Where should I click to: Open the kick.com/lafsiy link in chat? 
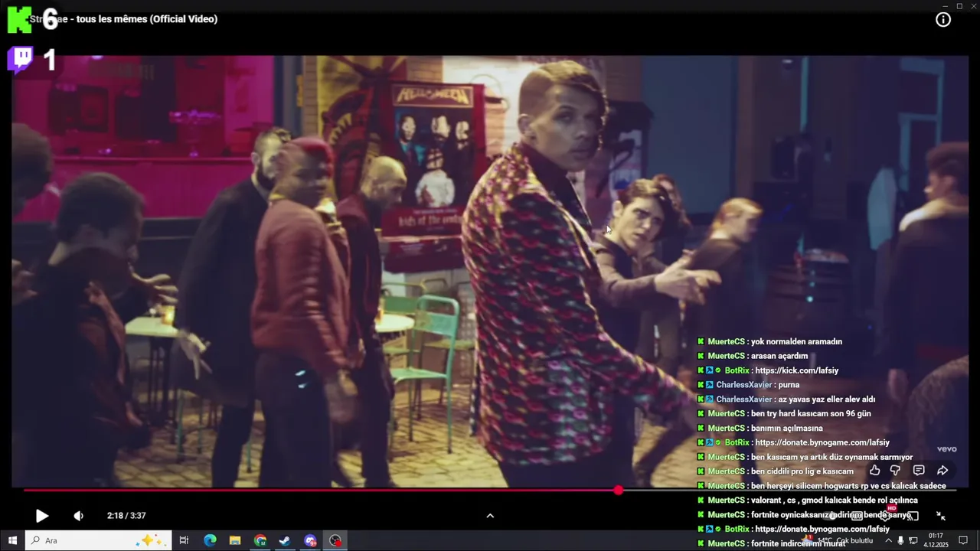click(796, 370)
